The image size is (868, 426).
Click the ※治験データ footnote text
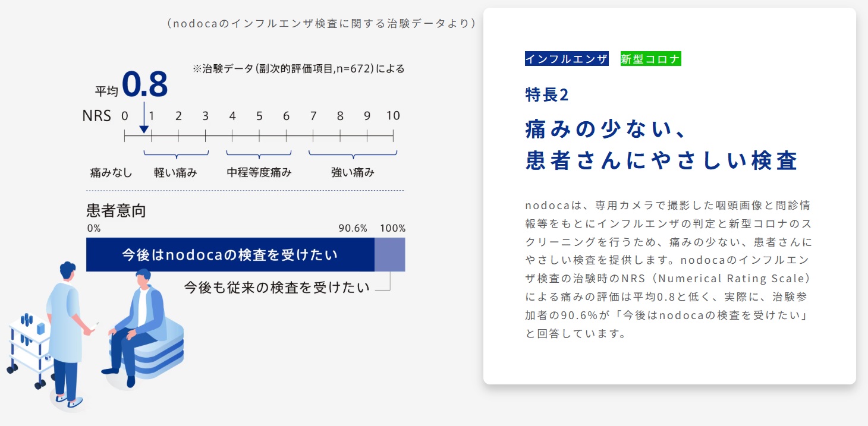(298, 68)
